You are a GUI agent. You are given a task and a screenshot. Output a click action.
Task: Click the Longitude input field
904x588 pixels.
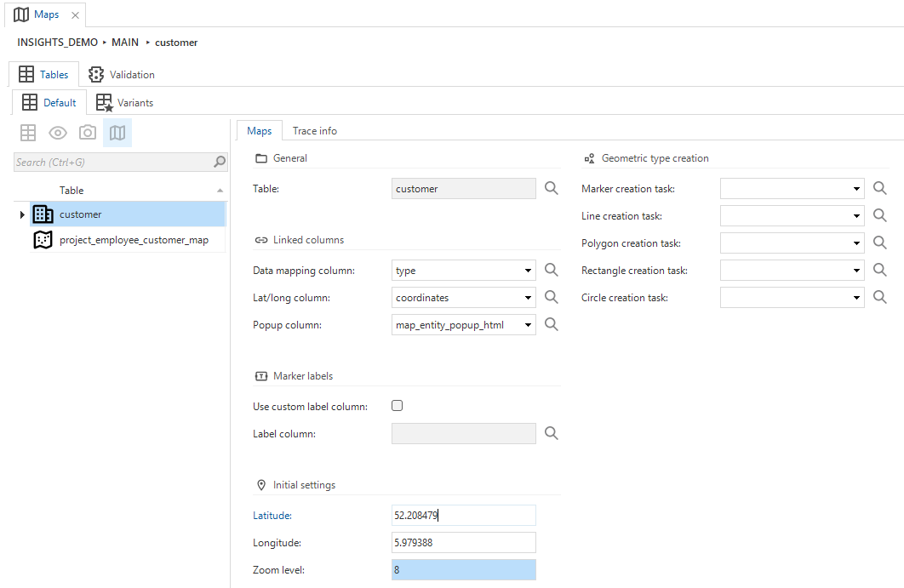(464, 542)
